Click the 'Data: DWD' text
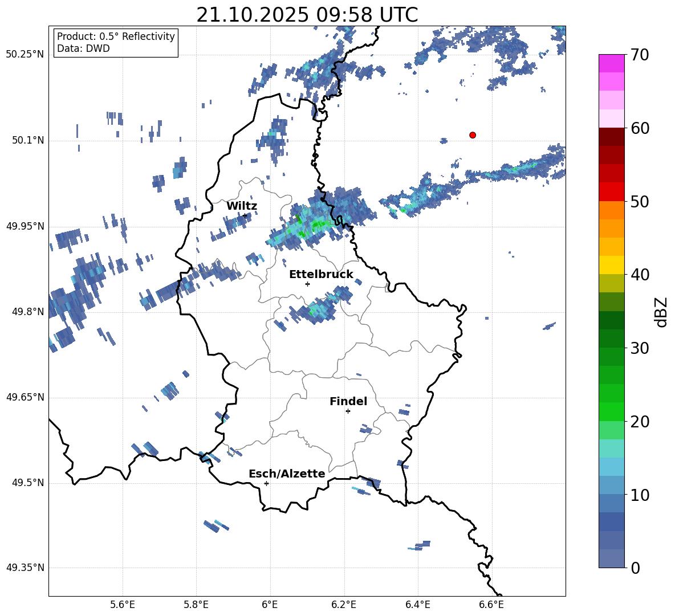675x616 pixels. (x=83, y=48)
